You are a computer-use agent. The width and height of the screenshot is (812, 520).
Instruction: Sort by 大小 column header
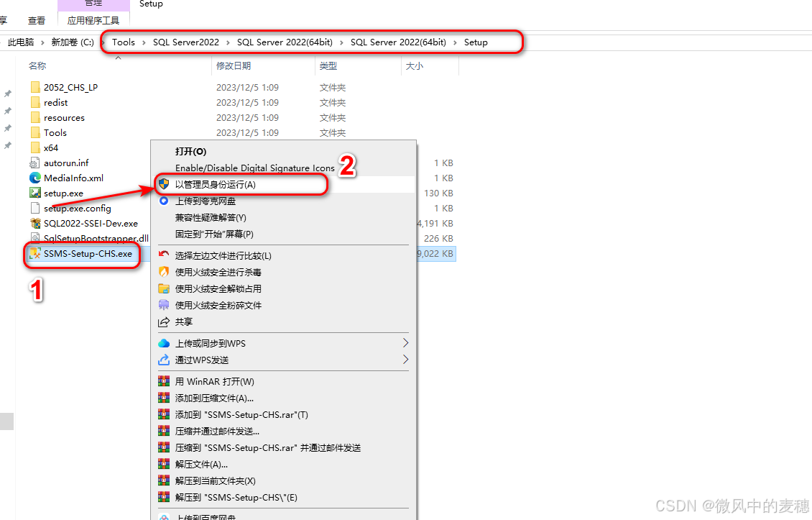pos(415,66)
